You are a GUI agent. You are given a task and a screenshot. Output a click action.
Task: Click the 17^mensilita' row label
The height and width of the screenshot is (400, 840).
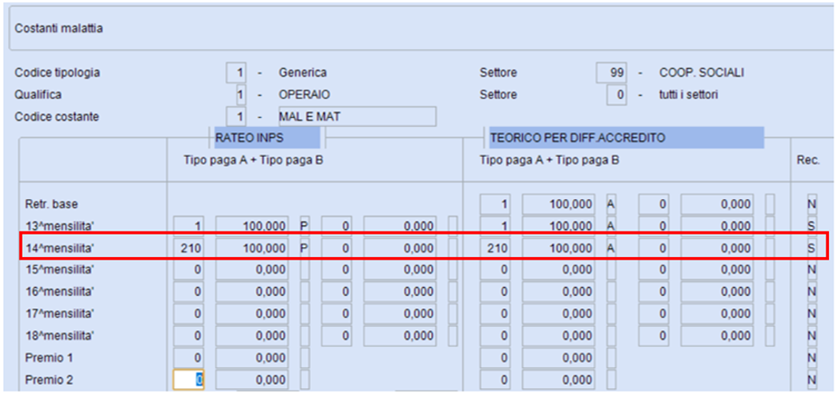tap(59, 314)
